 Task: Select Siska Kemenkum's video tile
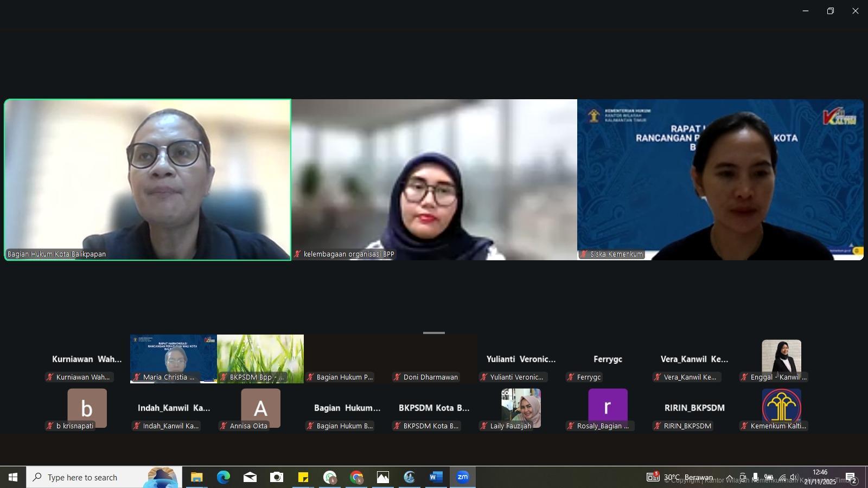click(x=720, y=179)
